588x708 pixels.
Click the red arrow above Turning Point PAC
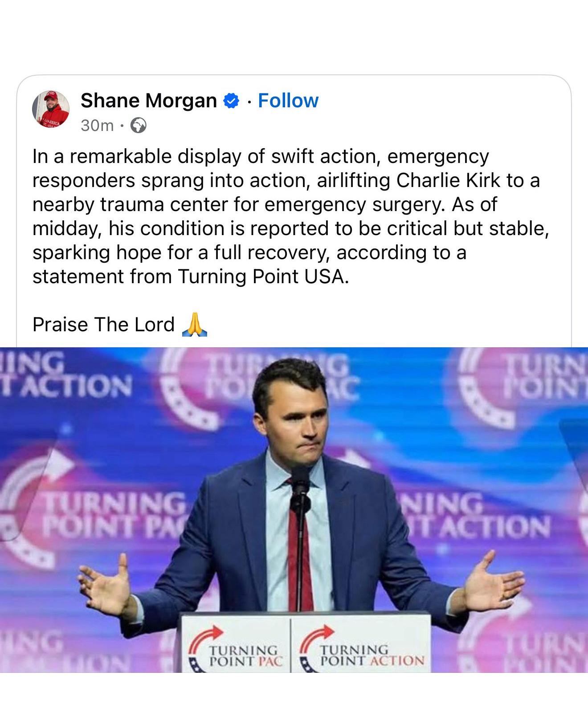pos(206,635)
